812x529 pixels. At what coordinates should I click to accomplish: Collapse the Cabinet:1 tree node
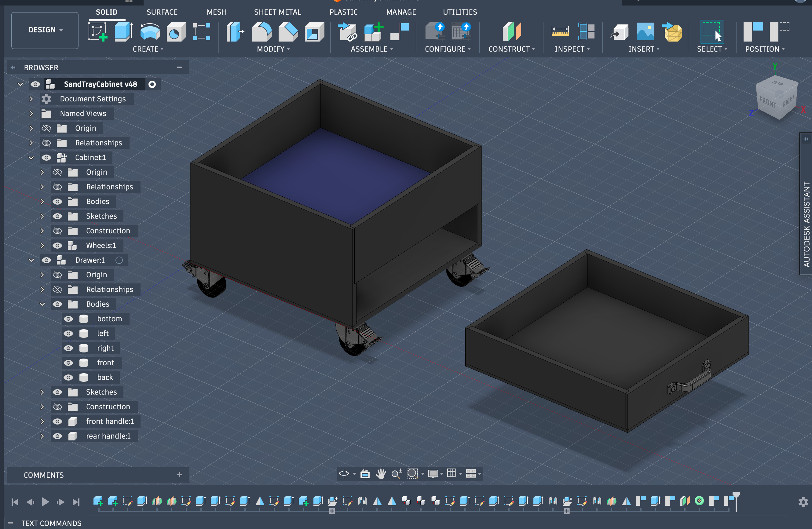click(31, 157)
